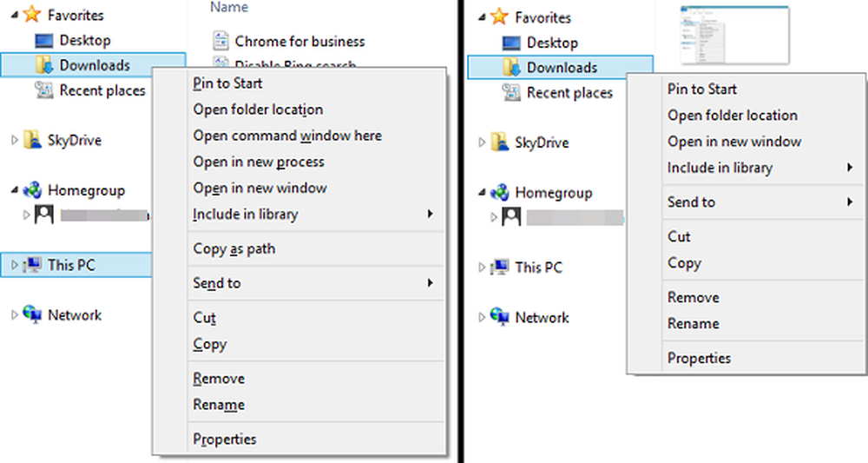
Task: Choose Open folder location in left menu
Action: pyautogui.click(x=299, y=109)
